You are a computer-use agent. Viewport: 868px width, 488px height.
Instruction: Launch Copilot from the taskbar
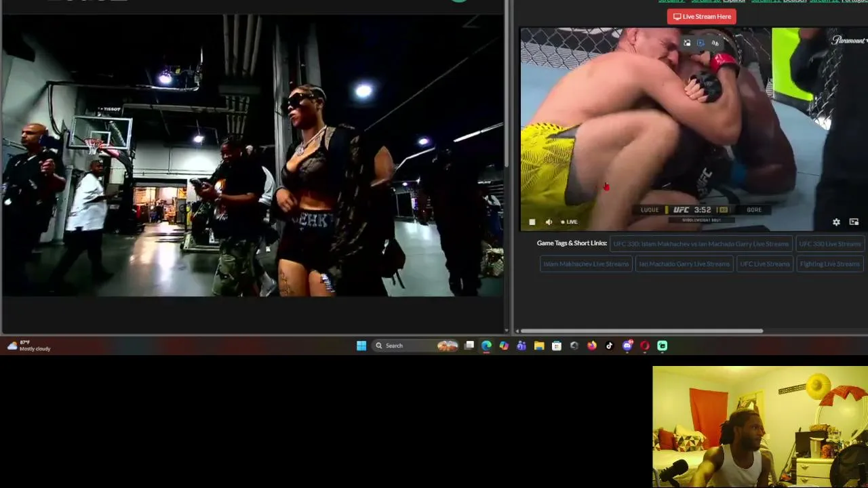(x=504, y=346)
